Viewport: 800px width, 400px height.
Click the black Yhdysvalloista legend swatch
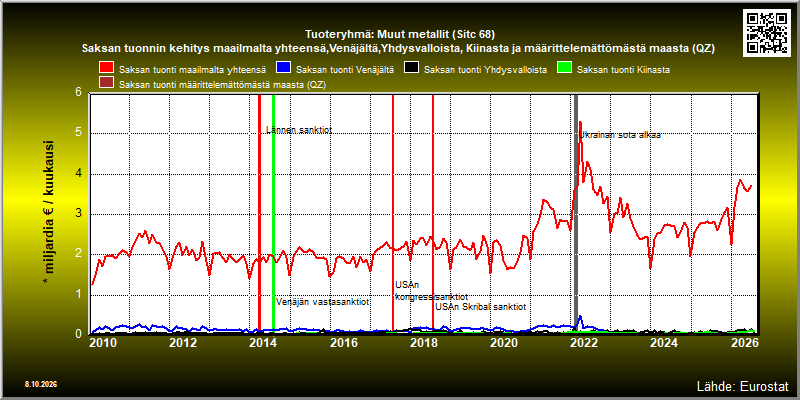click(x=411, y=68)
